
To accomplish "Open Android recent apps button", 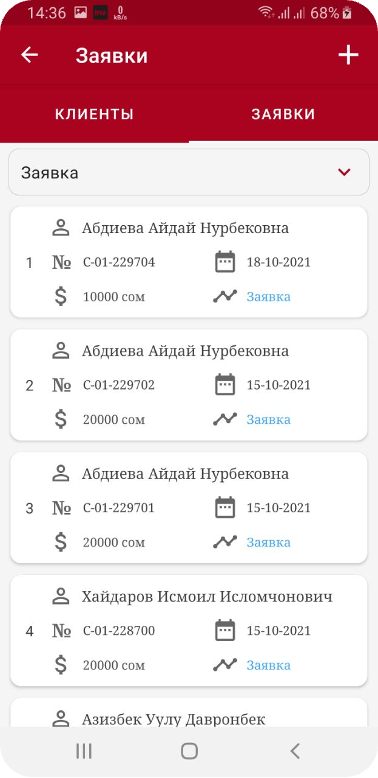I will 84,751.
